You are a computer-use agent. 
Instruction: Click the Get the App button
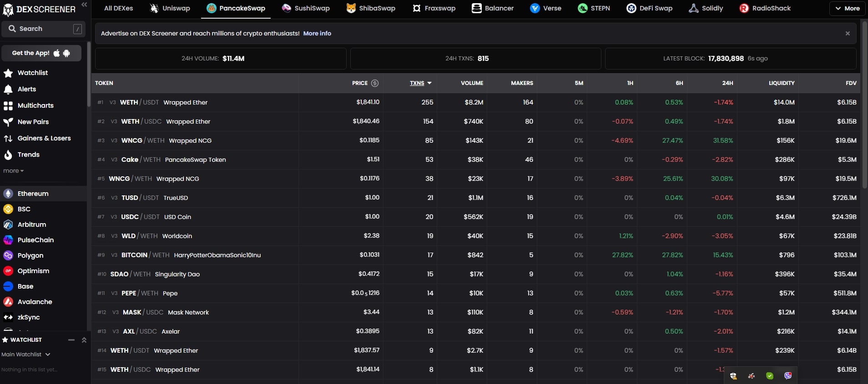tap(41, 53)
